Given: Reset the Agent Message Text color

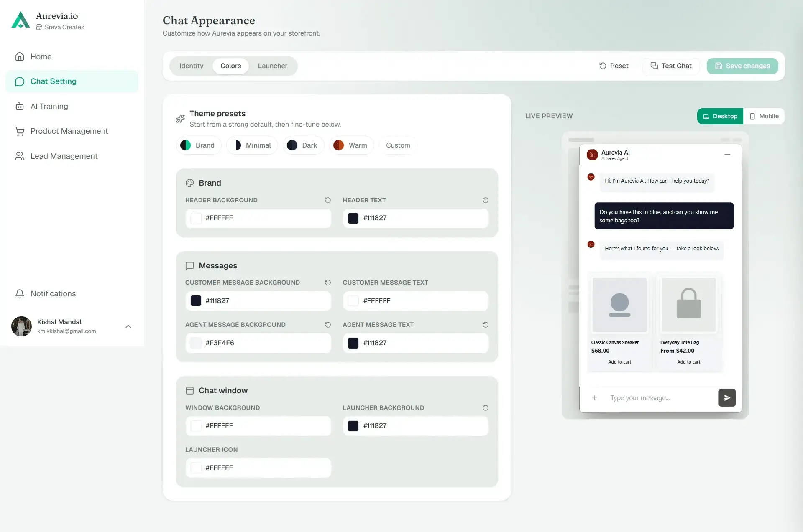Looking at the screenshot, I should click(x=485, y=325).
